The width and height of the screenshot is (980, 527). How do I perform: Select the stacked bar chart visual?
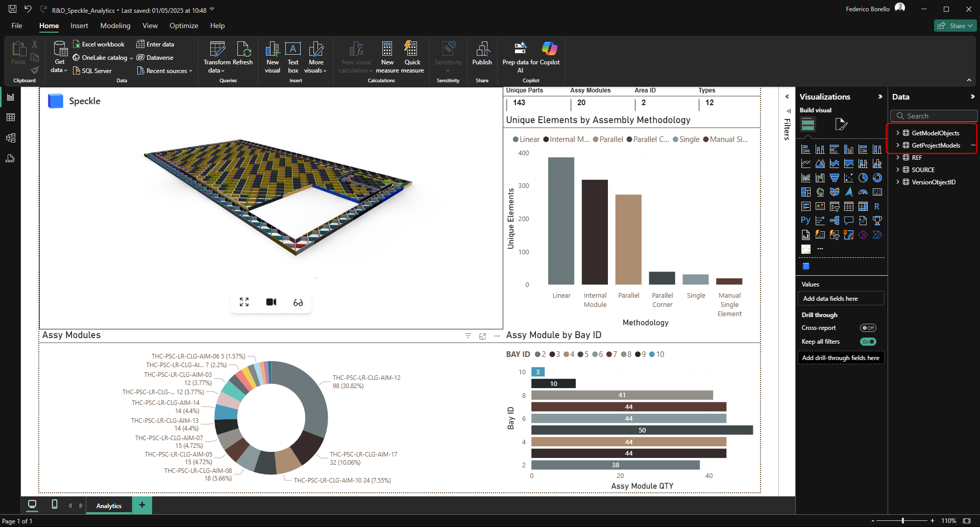(806, 149)
